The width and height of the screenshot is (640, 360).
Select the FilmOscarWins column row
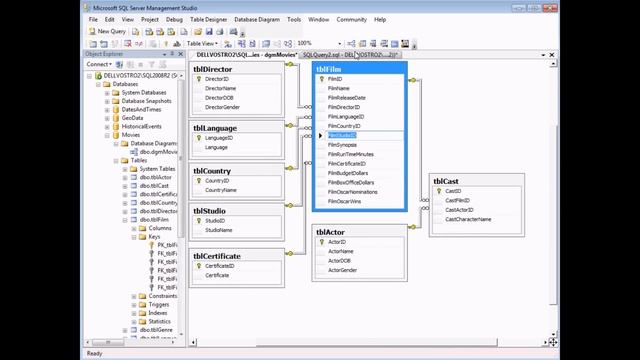[x=360, y=202]
